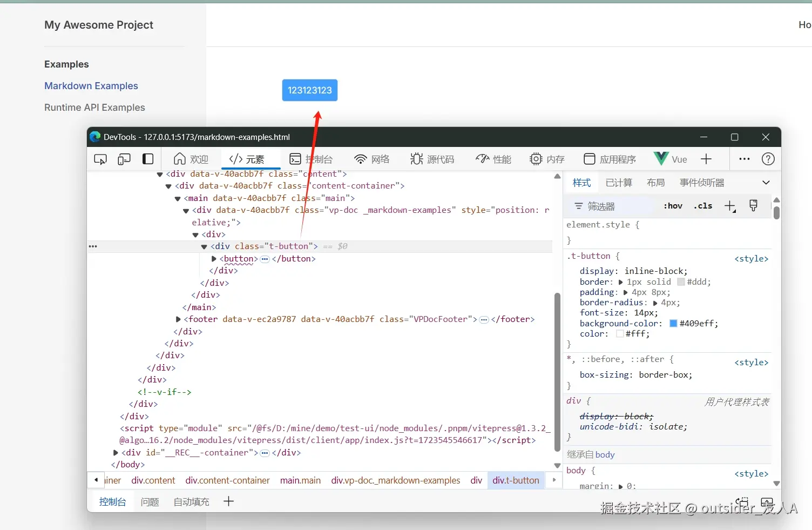The width and height of the screenshot is (812, 530).
Task: Open the Memory (内存) tab
Action: (547, 159)
